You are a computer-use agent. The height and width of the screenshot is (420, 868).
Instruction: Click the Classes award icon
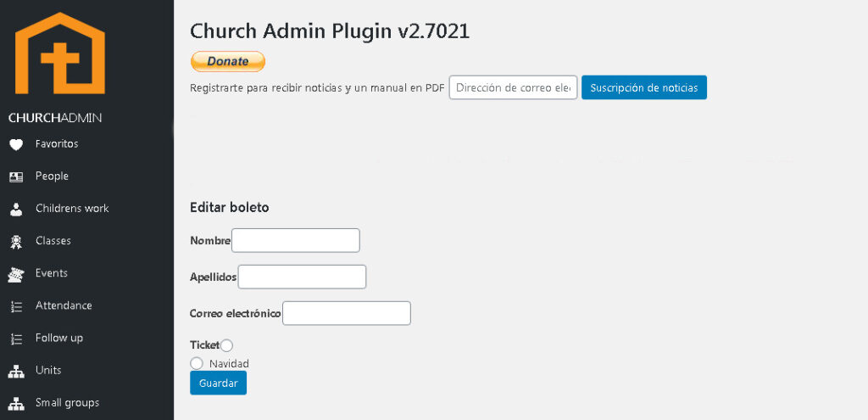tap(15, 242)
